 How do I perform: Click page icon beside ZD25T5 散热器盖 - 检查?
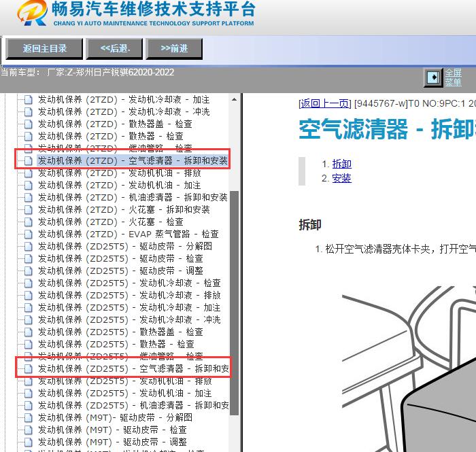pos(29,332)
